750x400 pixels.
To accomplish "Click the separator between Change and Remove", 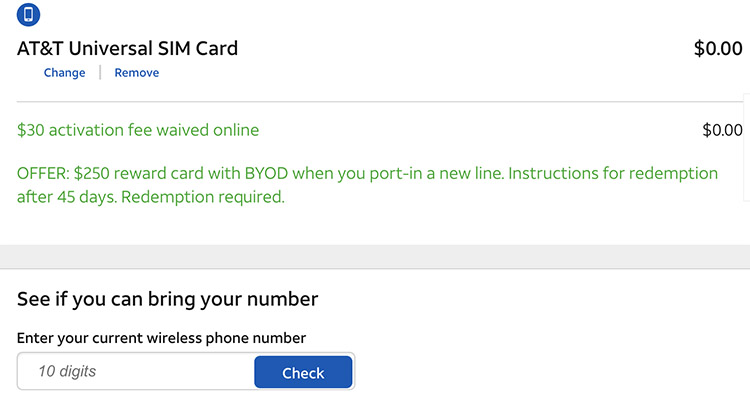I will coord(100,73).
